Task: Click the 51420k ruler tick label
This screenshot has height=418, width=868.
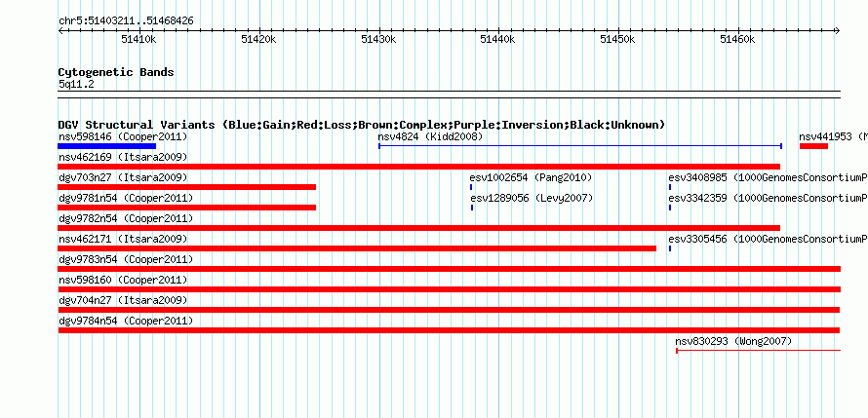Action: [258, 39]
